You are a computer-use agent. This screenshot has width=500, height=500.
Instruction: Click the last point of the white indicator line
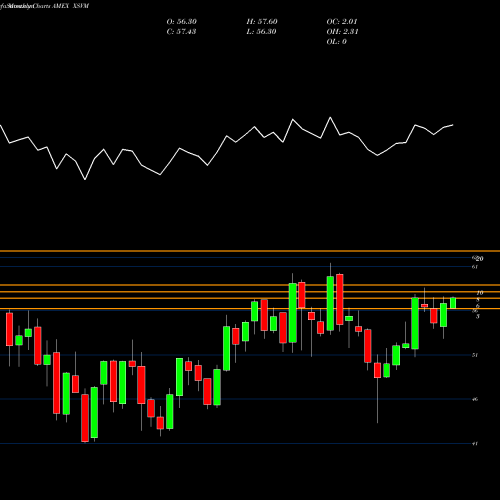453,125
